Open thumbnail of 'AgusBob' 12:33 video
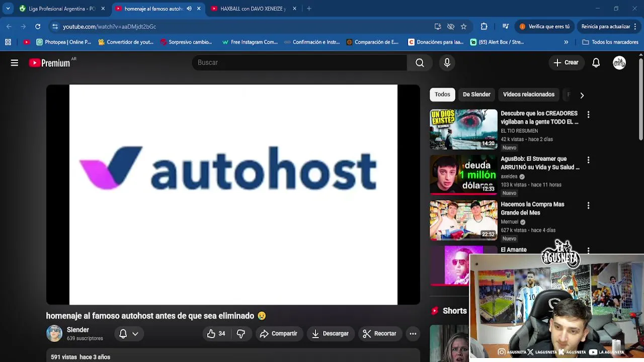This screenshot has height=362, width=644. pos(463,174)
